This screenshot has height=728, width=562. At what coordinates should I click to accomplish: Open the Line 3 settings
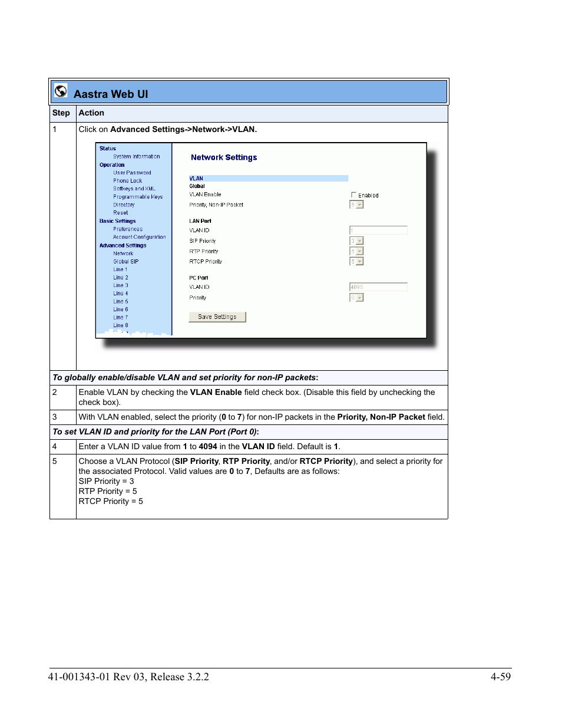(121, 285)
